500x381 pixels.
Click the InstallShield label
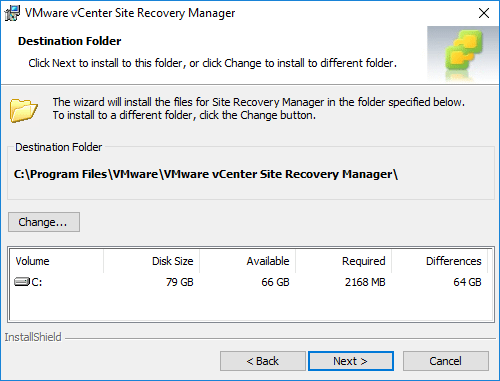33,337
